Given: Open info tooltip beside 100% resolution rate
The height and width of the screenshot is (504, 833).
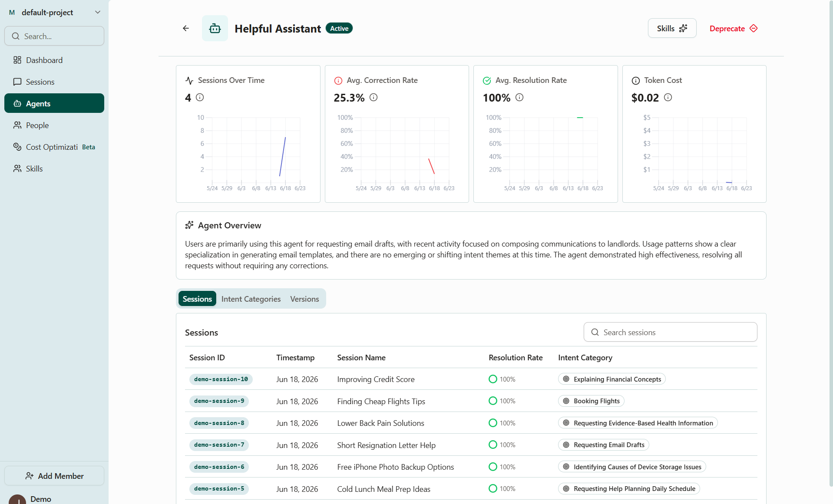Looking at the screenshot, I should (x=519, y=97).
